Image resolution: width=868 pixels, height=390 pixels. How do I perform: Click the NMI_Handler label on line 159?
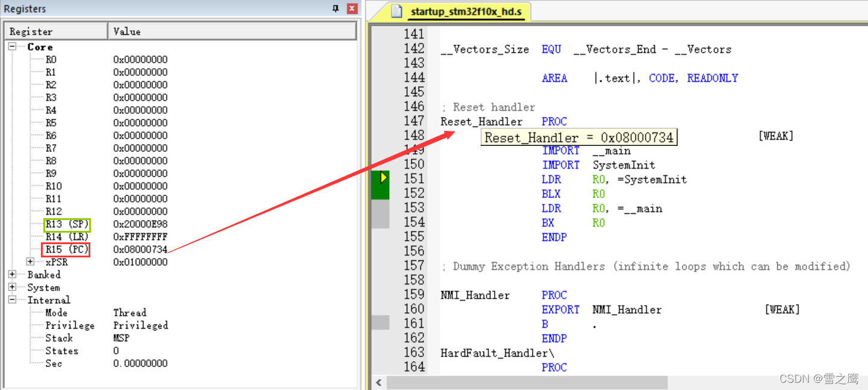pyautogui.click(x=475, y=295)
